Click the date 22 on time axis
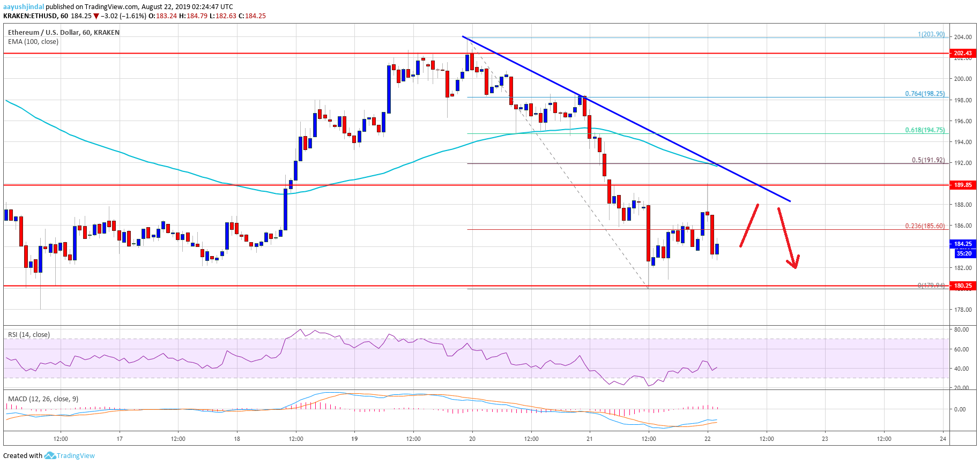Screen dimensions: 980x465 click(x=708, y=439)
